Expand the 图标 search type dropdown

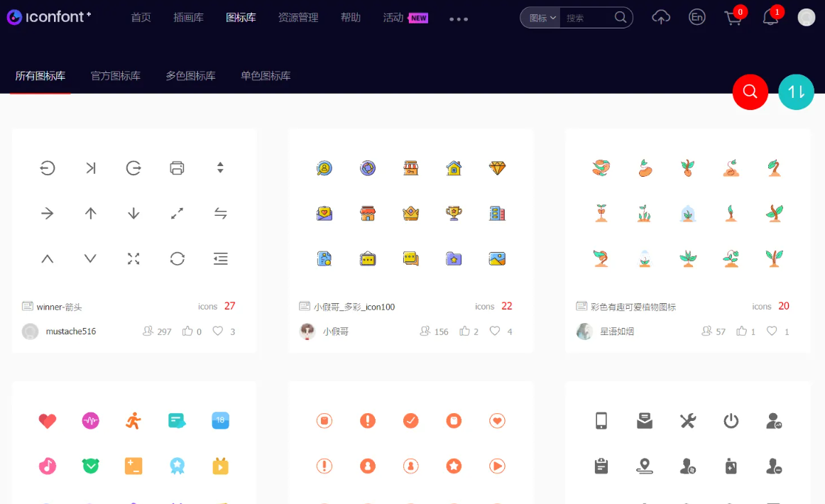click(542, 18)
